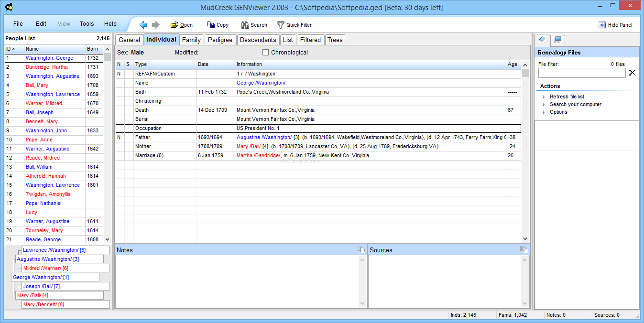Sort people list by ID column header
The image size is (644, 323).
pyautogui.click(x=14, y=49)
